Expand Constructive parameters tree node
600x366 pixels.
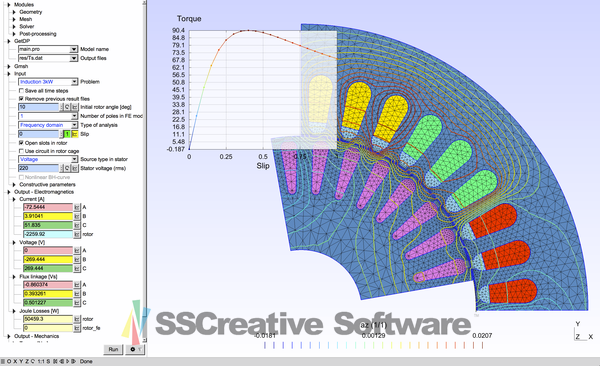[14, 185]
